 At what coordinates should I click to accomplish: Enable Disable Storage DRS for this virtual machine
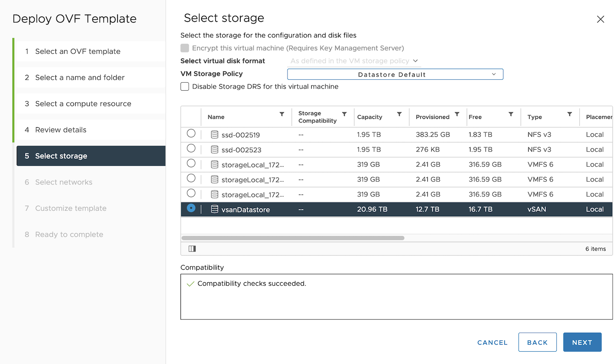[x=184, y=86]
